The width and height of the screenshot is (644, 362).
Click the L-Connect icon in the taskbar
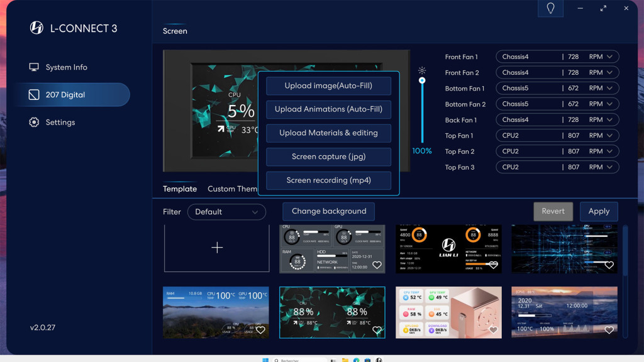[379, 360]
